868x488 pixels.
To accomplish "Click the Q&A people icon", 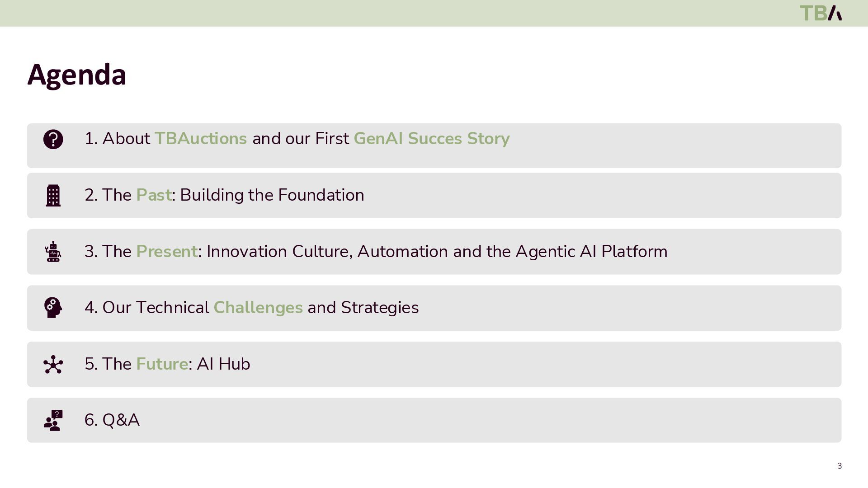I will coord(53,420).
